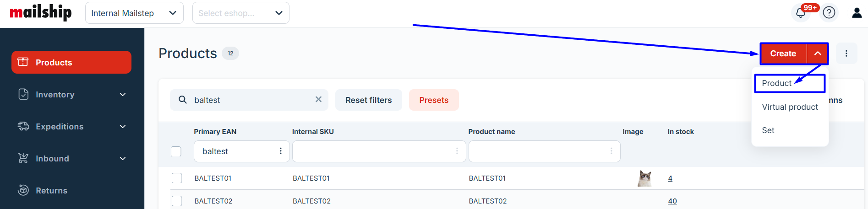
Task: Check the BALTEST01 row checkbox
Action: (177, 178)
